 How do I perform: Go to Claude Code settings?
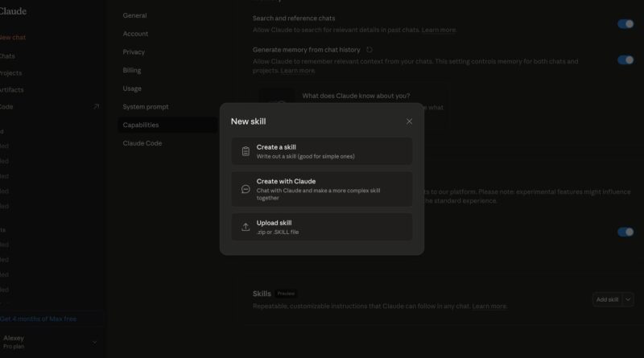pos(142,143)
